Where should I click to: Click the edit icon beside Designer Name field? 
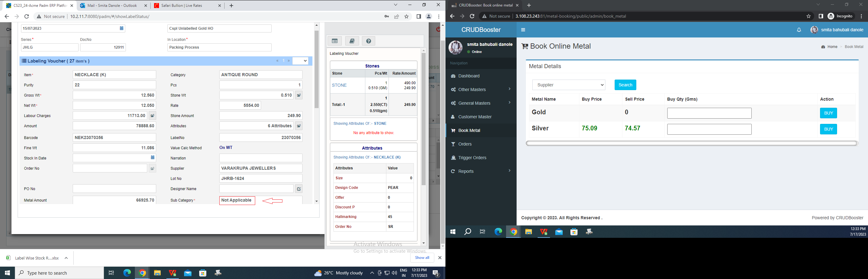(299, 189)
